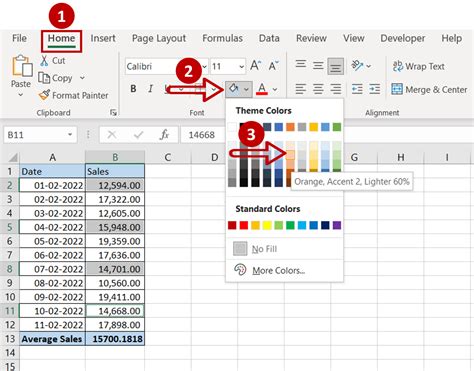
Task: Click the formula bar value 14668
Action: (x=201, y=135)
